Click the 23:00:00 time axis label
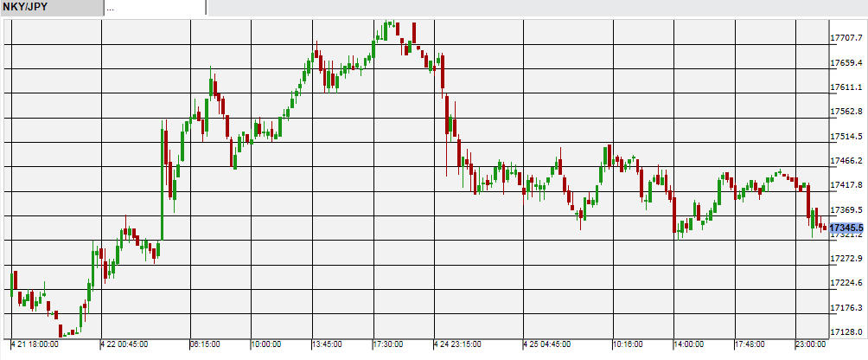 click(814, 344)
